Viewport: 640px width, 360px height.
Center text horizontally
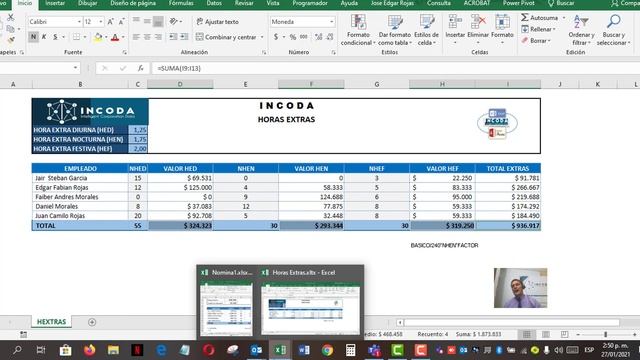click(x=147, y=37)
